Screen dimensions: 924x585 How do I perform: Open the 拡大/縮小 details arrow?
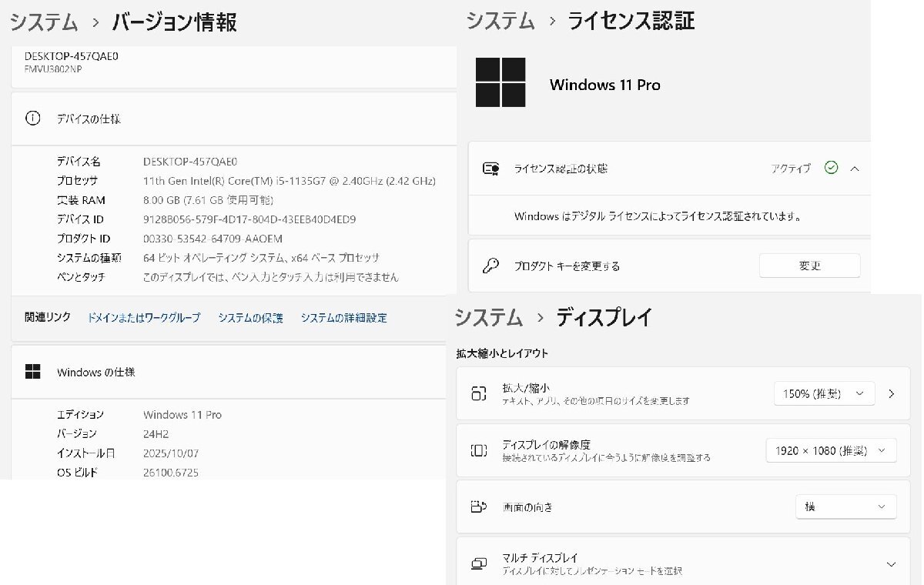click(x=892, y=393)
